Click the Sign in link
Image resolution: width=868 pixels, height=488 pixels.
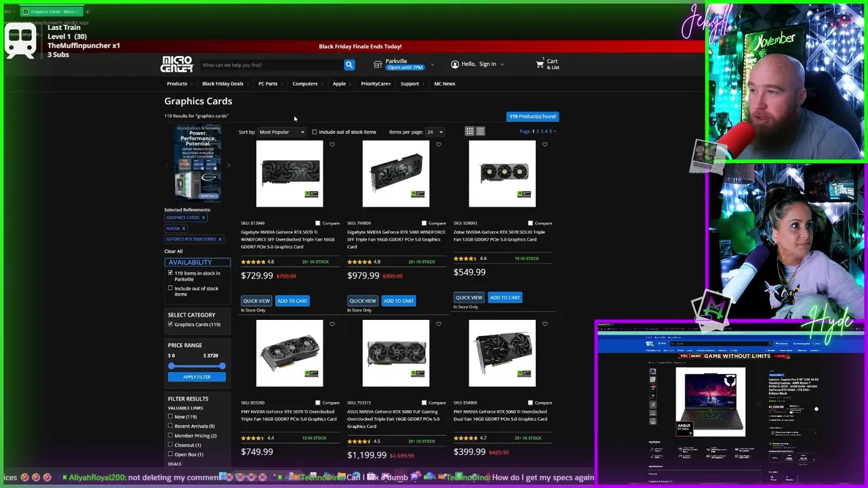point(488,64)
